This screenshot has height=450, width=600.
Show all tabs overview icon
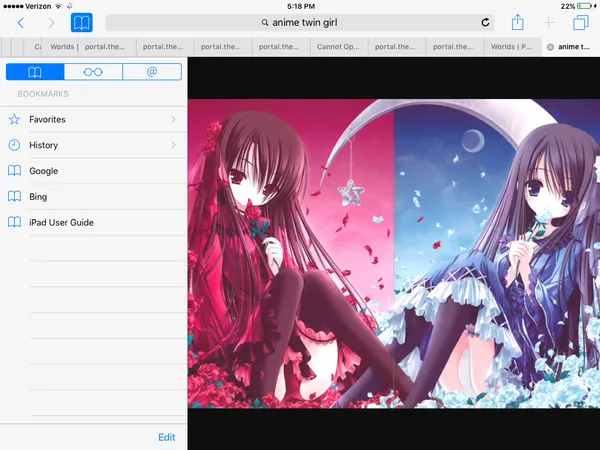pyautogui.click(x=580, y=23)
